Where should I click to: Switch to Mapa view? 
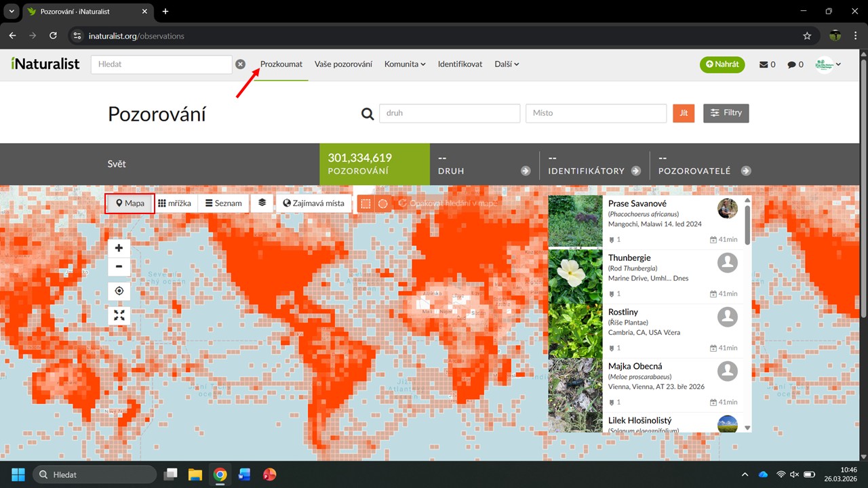130,203
